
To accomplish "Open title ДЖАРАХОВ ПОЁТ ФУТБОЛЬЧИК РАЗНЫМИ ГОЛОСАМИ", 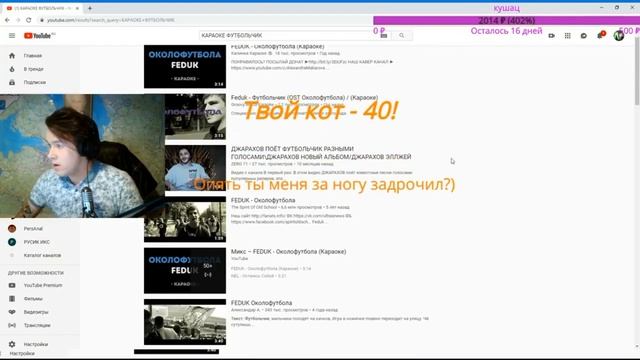I will pos(321,153).
